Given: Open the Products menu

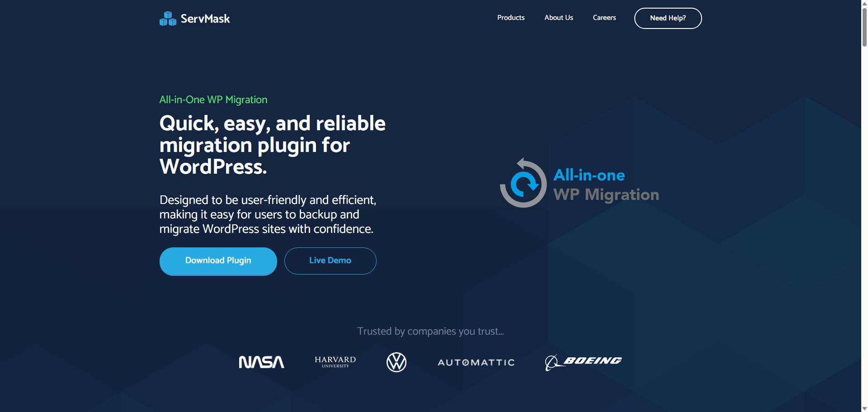Looking at the screenshot, I should click(x=510, y=18).
